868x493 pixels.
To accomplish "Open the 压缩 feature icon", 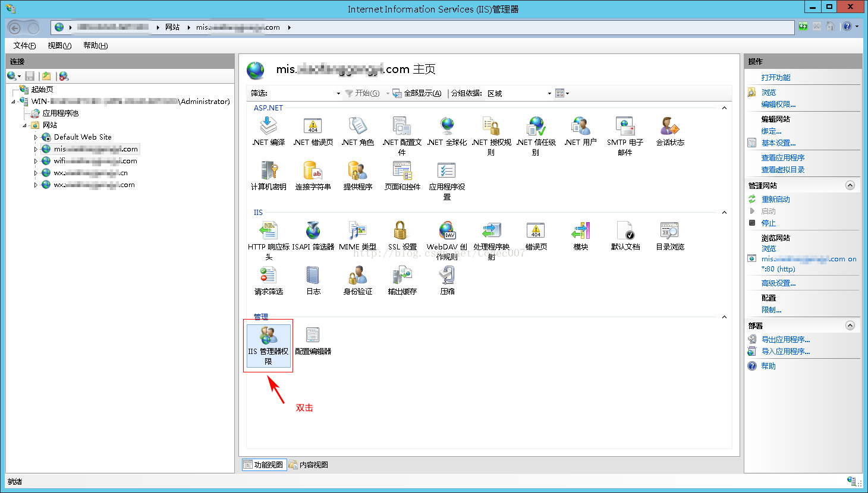I will point(446,276).
